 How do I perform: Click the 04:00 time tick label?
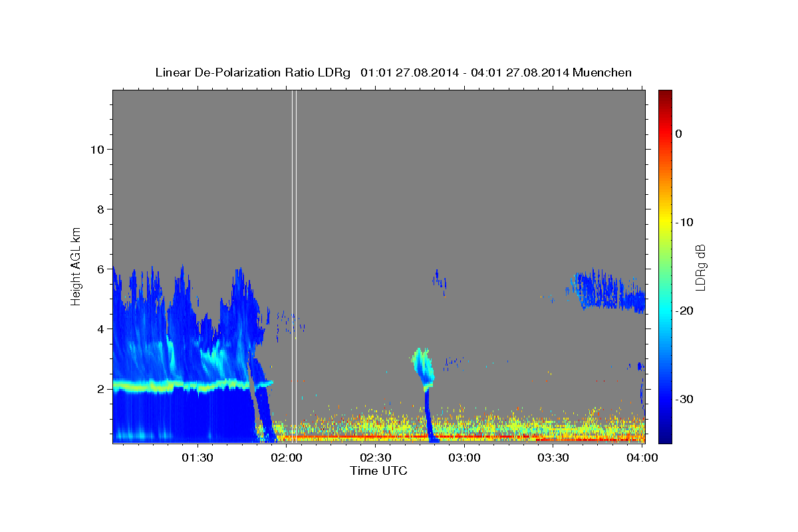(x=642, y=458)
